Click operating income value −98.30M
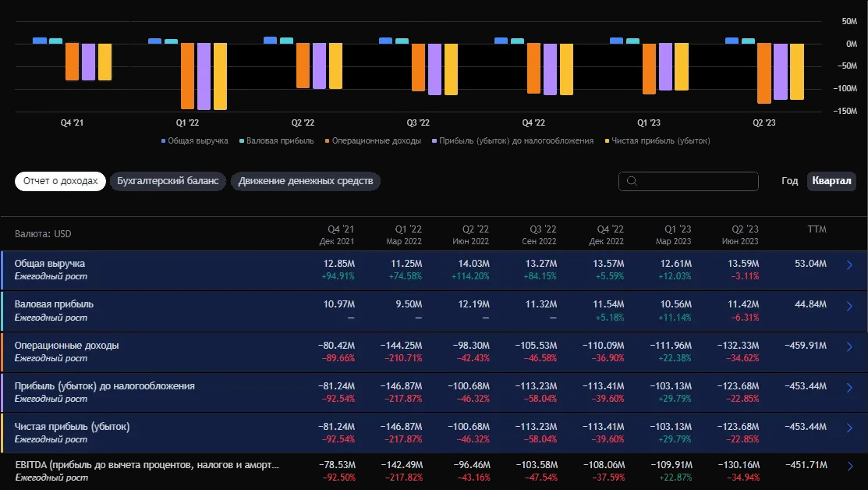Image resolution: width=868 pixels, height=490 pixels. click(x=470, y=345)
